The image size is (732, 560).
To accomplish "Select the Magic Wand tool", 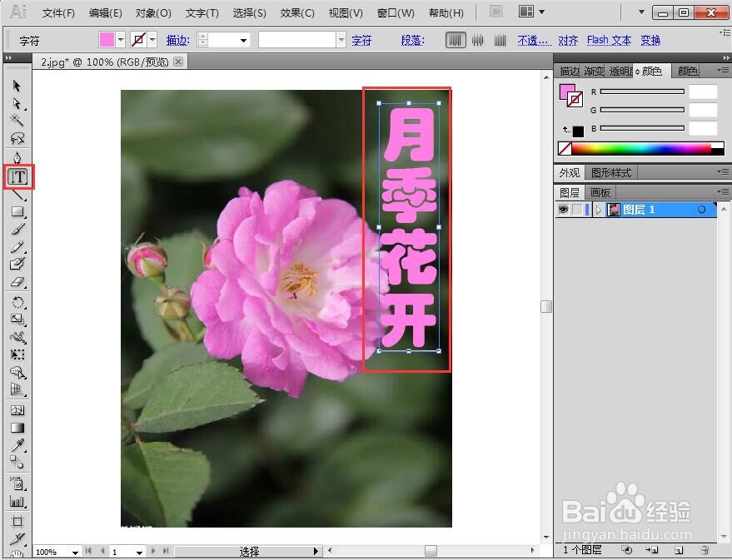I will coord(17,121).
